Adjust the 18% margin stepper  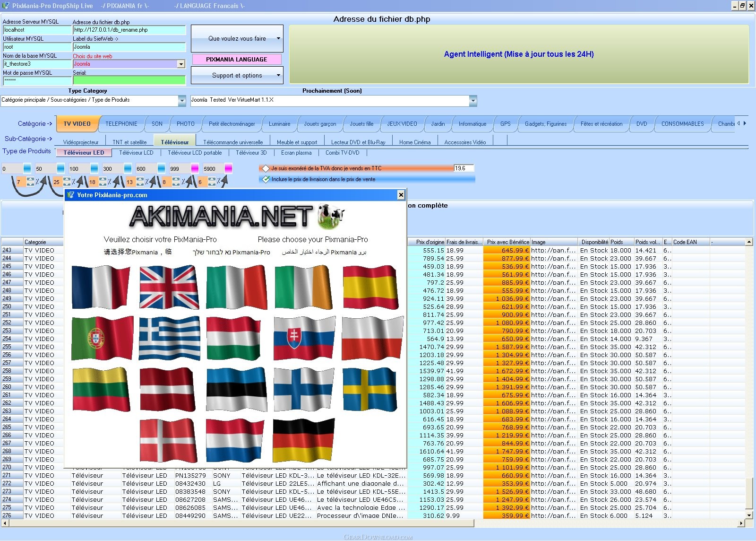click(103, 182)
